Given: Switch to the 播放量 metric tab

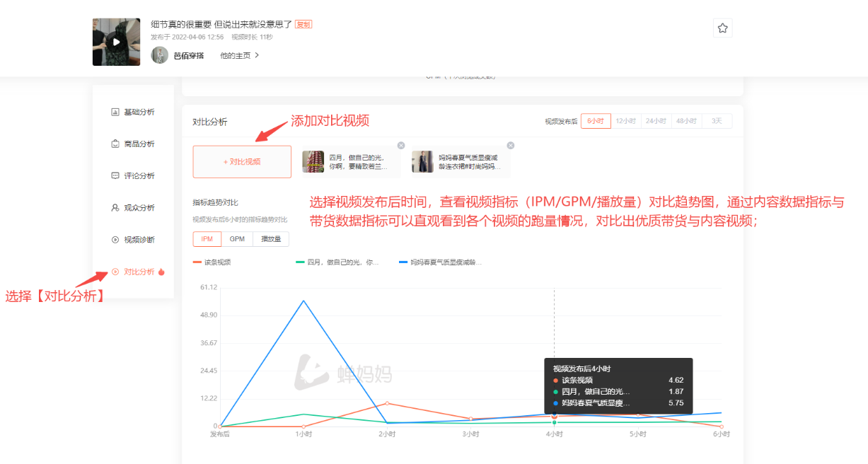Looking at the screenshot, I should (x=271, y=239).
